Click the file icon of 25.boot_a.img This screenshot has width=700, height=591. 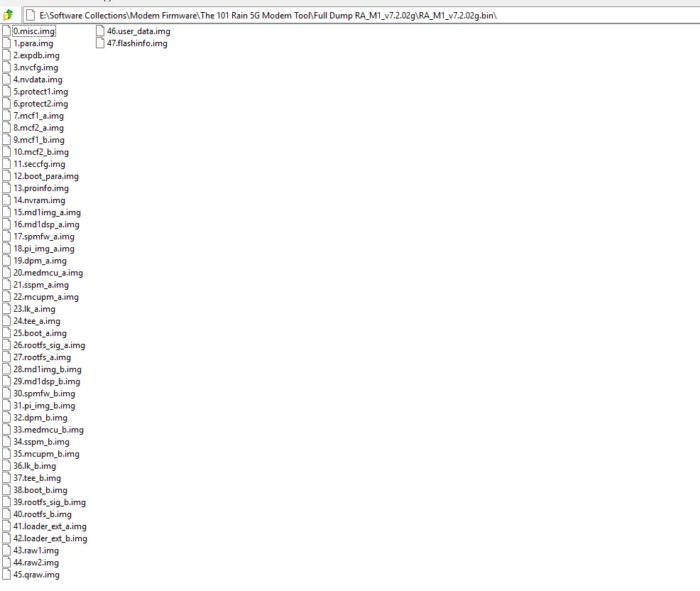(6, 332)
